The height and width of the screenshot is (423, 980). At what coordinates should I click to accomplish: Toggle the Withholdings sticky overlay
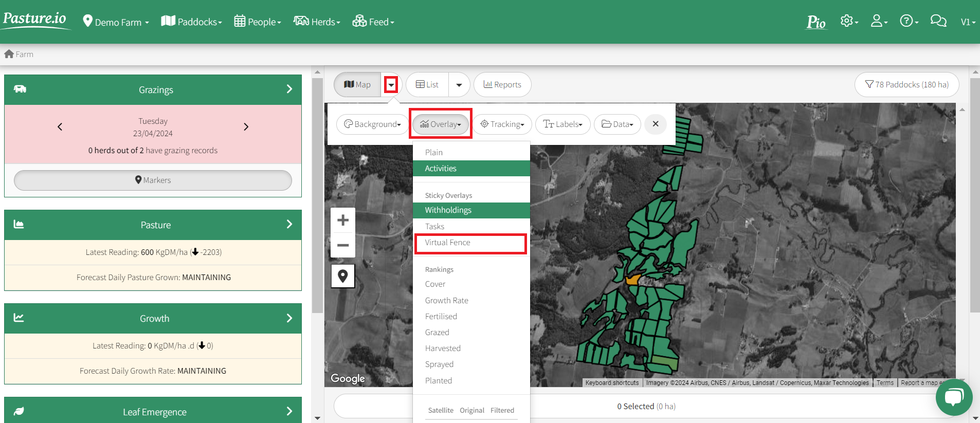pos(448,210)
